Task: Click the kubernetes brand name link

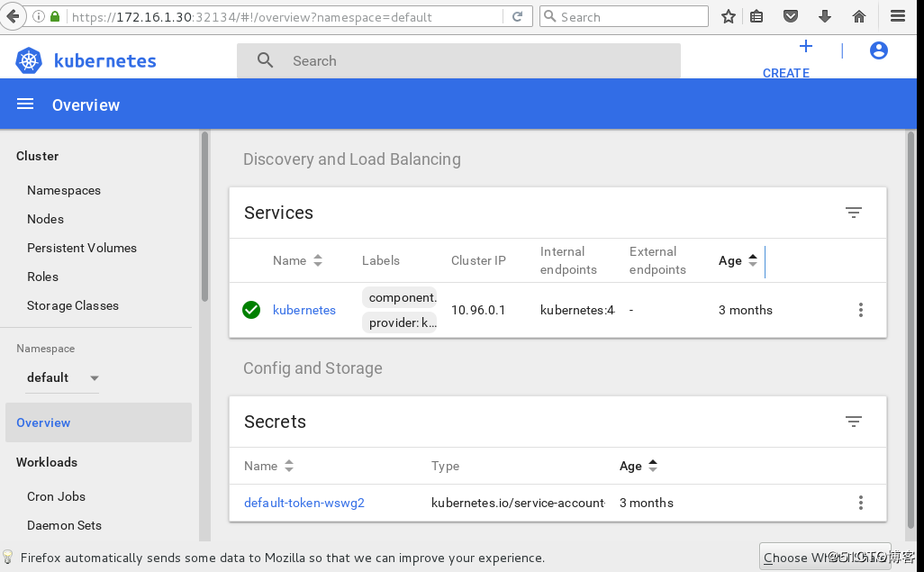Action: [x=104, y=60]
